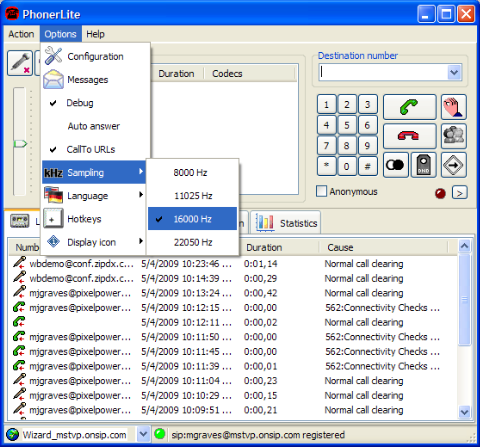This screenshot has width=480, height=447.
Task: Click the PhonerLite red phone title icon
Action: pyautogui.click(x=12, y=14)
